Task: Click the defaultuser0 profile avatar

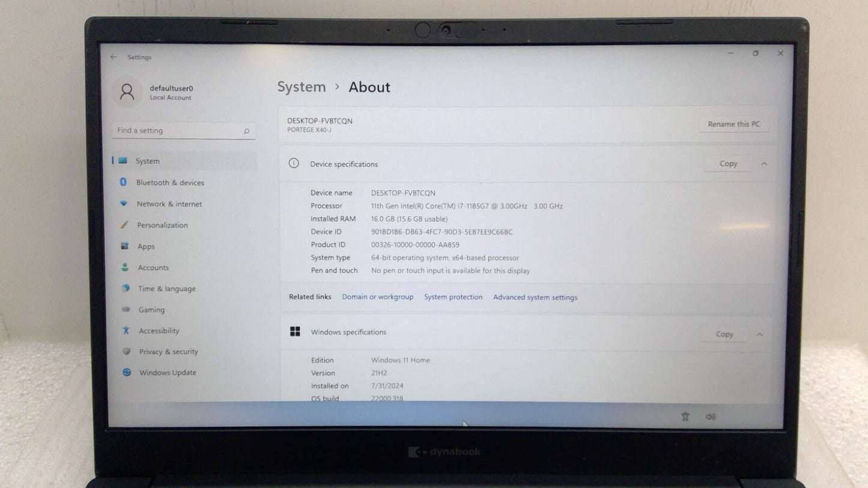Action: 127,92
